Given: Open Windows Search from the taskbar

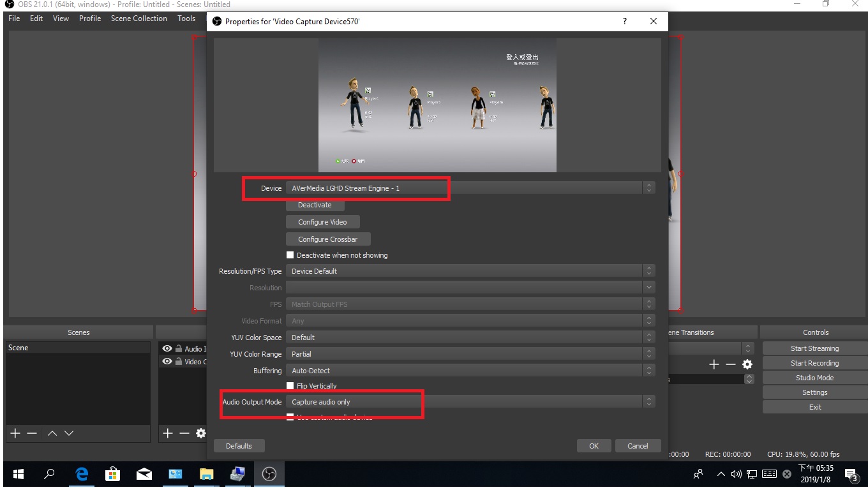Looking at the screenshot, I should (x=50, y=474).
